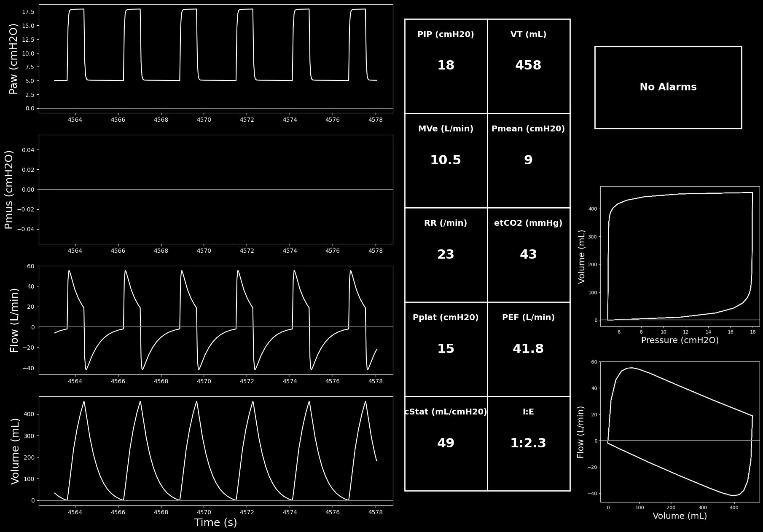The height and width of the screenshot is (532, 763).
Task: Click the 400 tick on Volume waveform axis
Action: (30, 414)
